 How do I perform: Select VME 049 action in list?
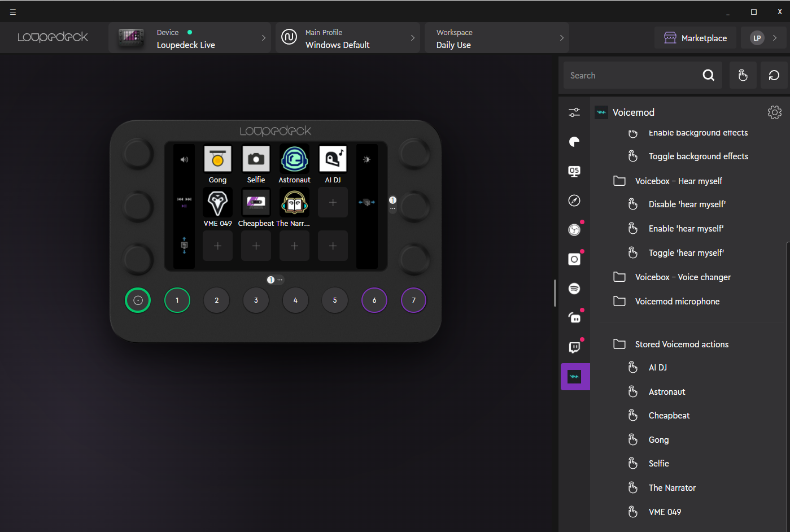tap(665, 512)
